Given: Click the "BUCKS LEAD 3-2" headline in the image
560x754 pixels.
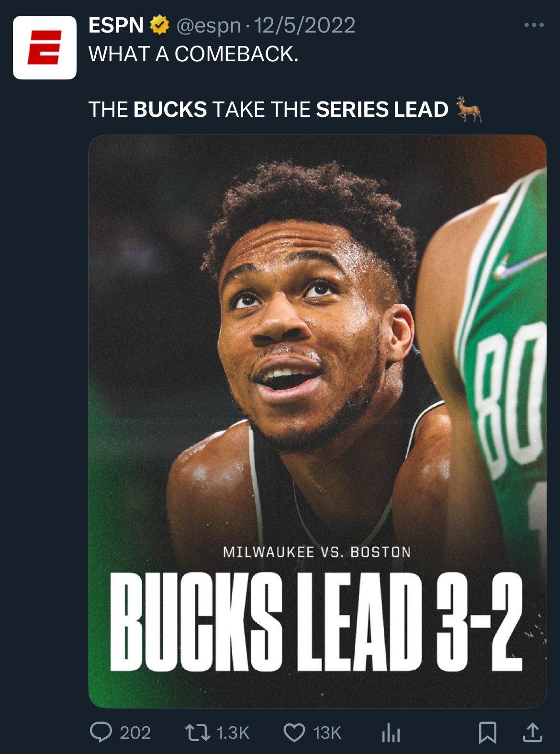Looking at the screenshot, I should [x=316, y=621].
